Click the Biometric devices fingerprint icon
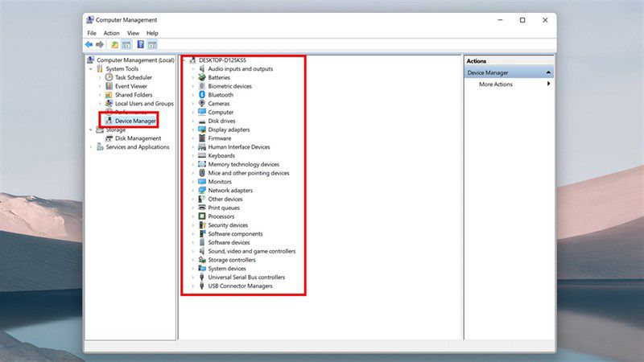 [202, 86]
